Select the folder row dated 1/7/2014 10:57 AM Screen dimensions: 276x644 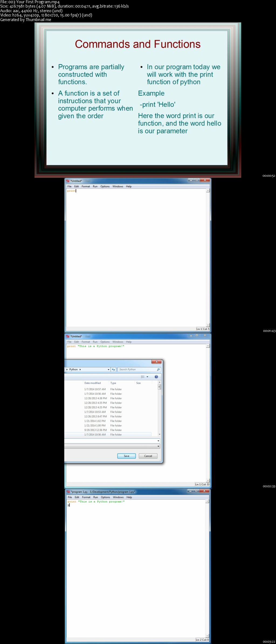[x=108, y=389]
